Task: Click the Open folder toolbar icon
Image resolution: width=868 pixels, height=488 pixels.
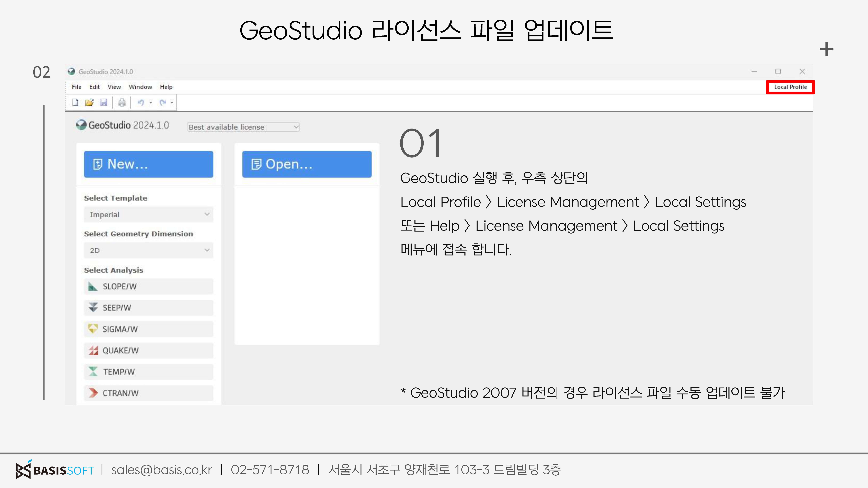Action: (x=89, y=102)
